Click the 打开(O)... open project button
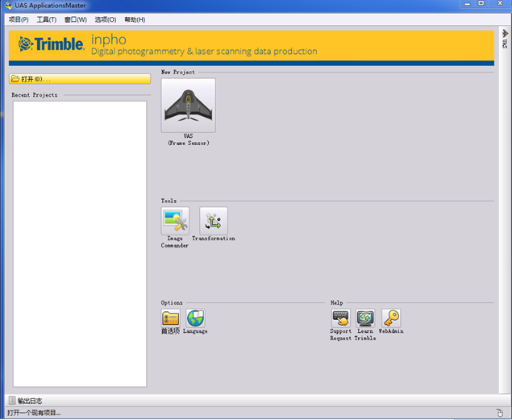Screen dimensions: 512x420 tap(80, 79)
